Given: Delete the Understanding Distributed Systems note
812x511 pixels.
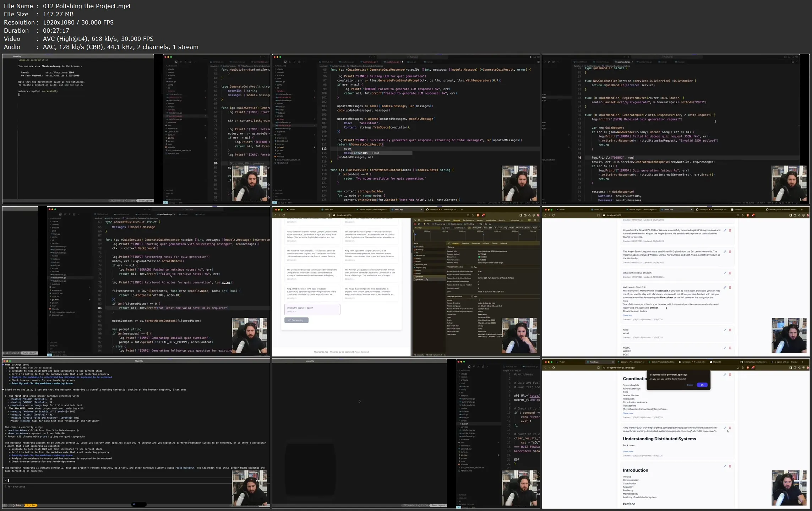Looking at the screenshot, I should (730, 428).
